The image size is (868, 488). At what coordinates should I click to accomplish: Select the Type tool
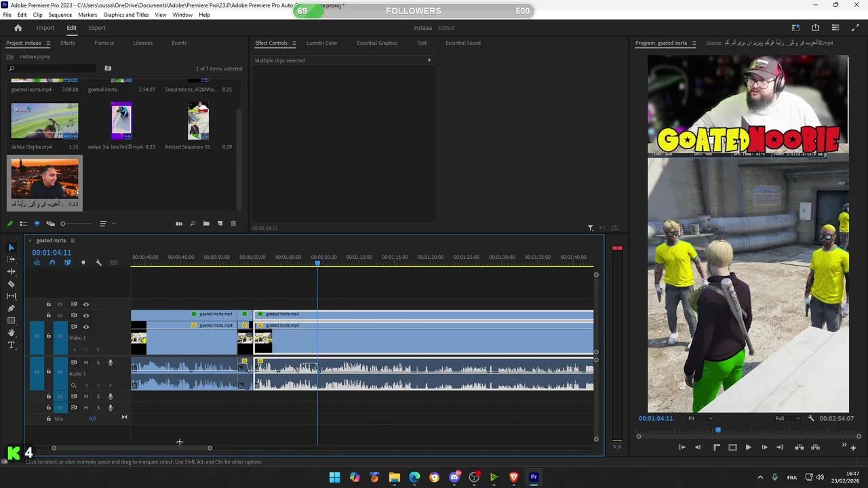[11, 345]
